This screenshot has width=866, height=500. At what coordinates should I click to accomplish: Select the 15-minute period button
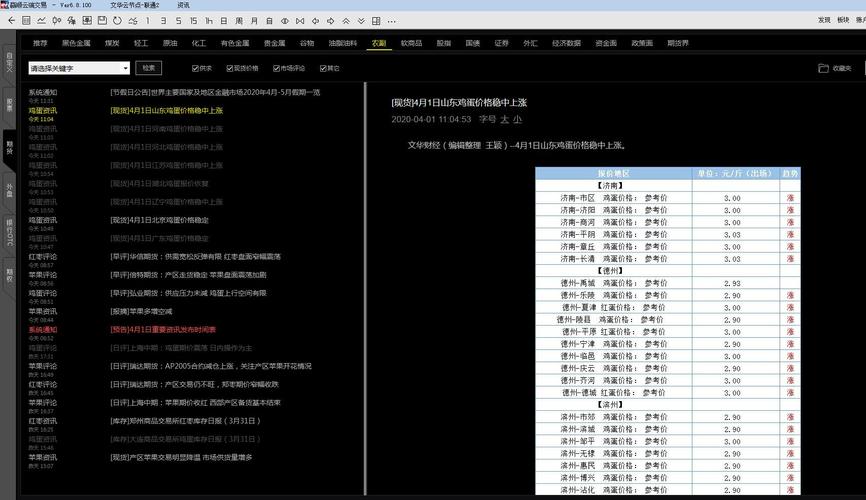(193, 20)
